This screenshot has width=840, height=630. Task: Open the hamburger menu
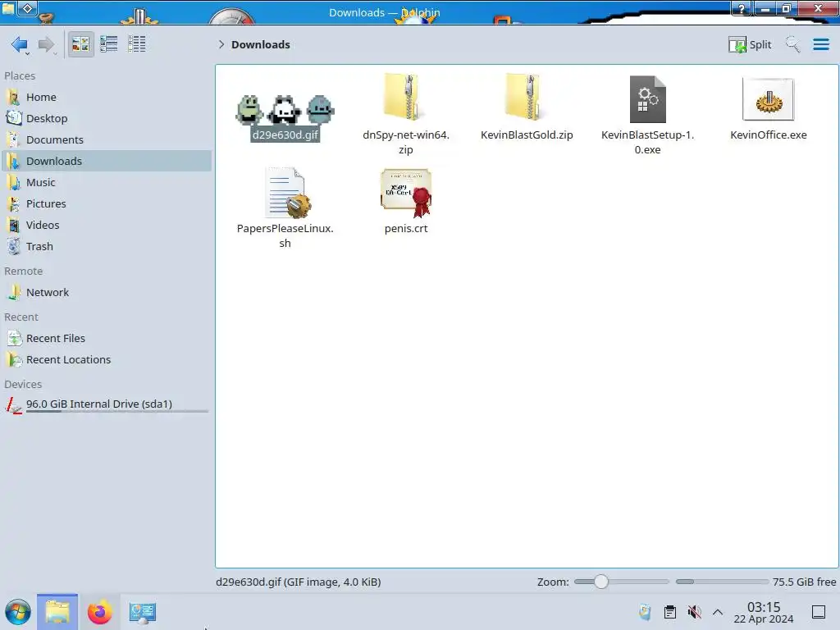pyautogui.click(x=821, y=44)
